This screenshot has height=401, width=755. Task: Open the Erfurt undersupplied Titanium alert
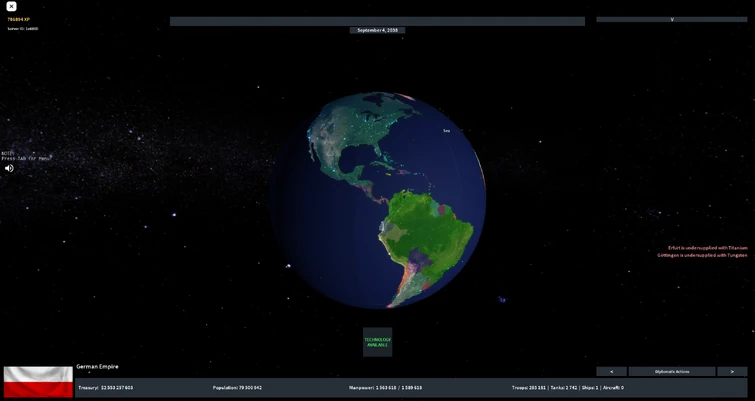click(x=708, y=248)
